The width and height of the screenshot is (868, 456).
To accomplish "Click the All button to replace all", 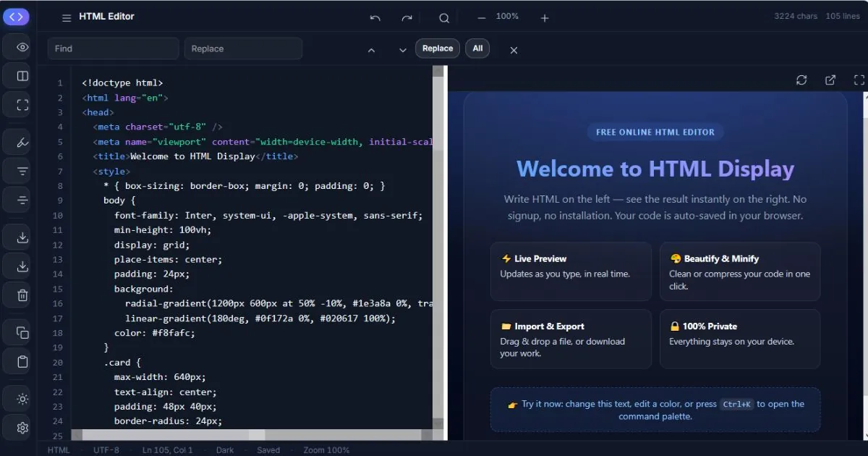I will 477,48.
